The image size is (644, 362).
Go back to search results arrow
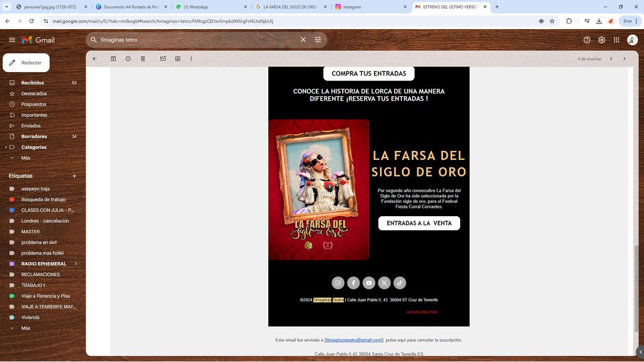pyautogui.click(x=95, y=59)
